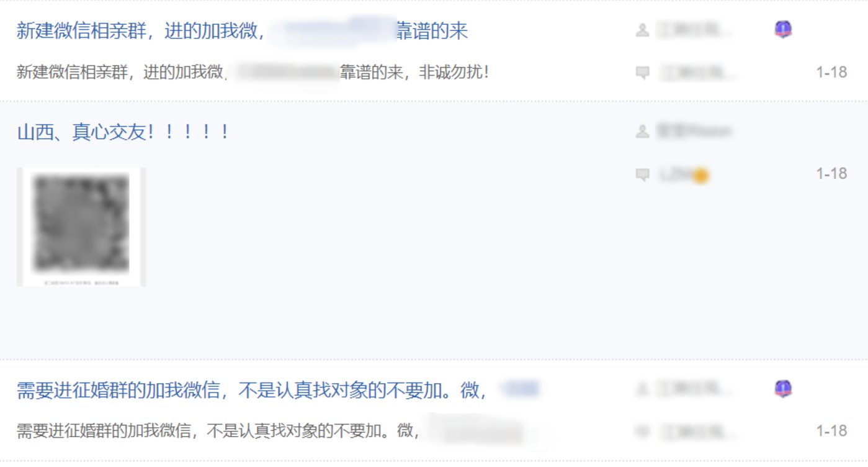Screen dimensions: 868x467
Task: Open the last replier name for the 新建微信相亲群 post
Action: pyautogui.click(x=698, y=73)
